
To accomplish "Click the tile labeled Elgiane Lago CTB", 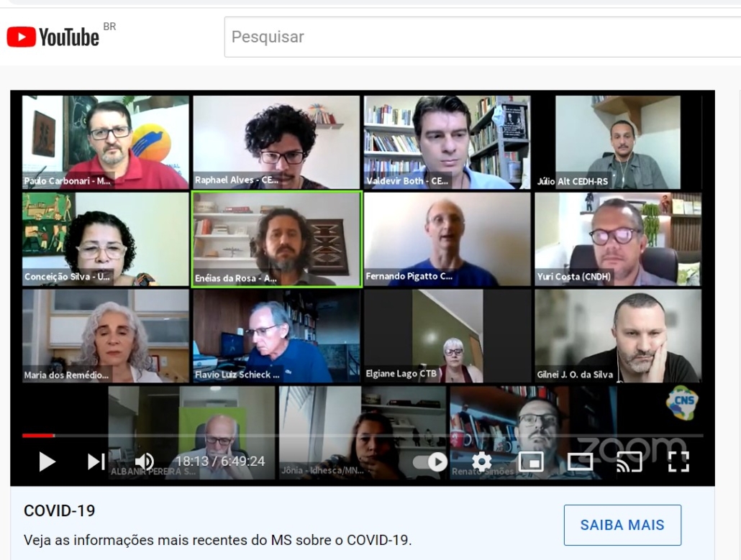I will 447,336.
